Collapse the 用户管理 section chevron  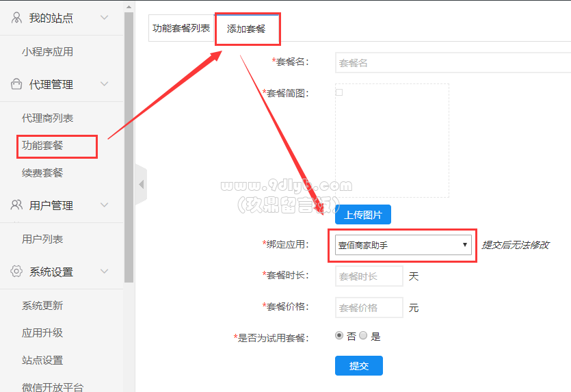[105, 205]
